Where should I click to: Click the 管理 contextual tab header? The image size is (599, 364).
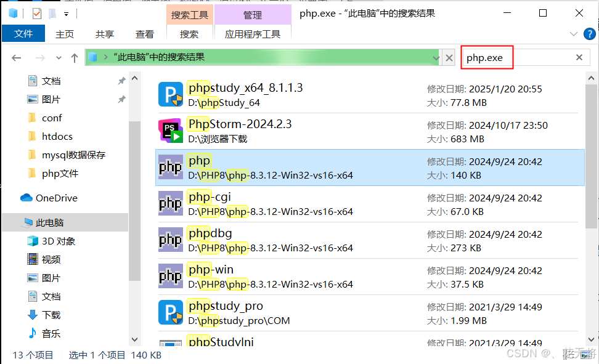coord(253,15)
